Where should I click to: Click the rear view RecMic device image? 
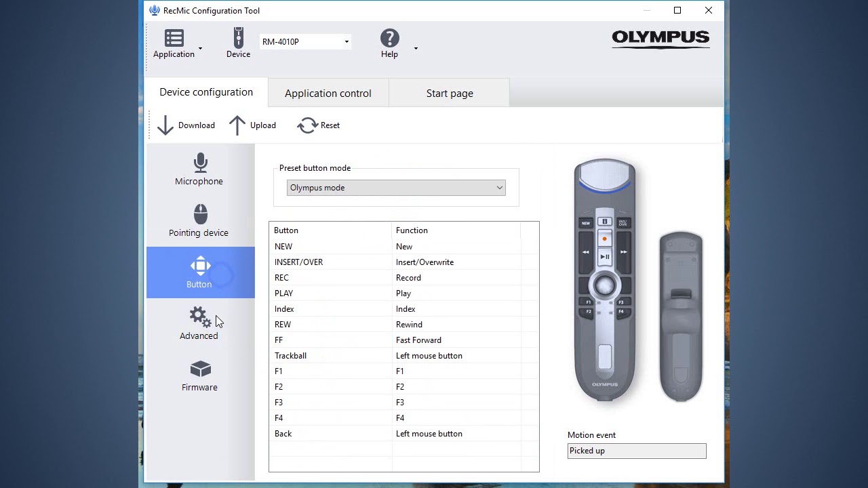[681, 316]
